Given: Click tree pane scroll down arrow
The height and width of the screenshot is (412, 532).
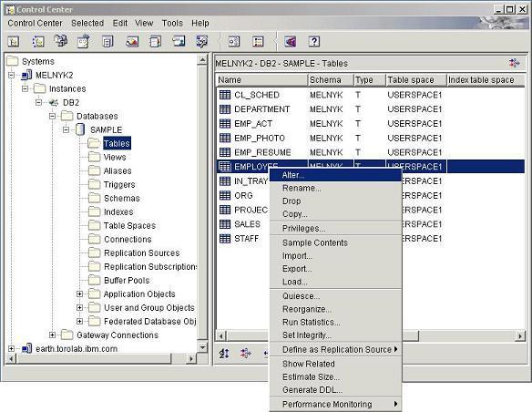Looking at the screenshot, I should 202,347.
